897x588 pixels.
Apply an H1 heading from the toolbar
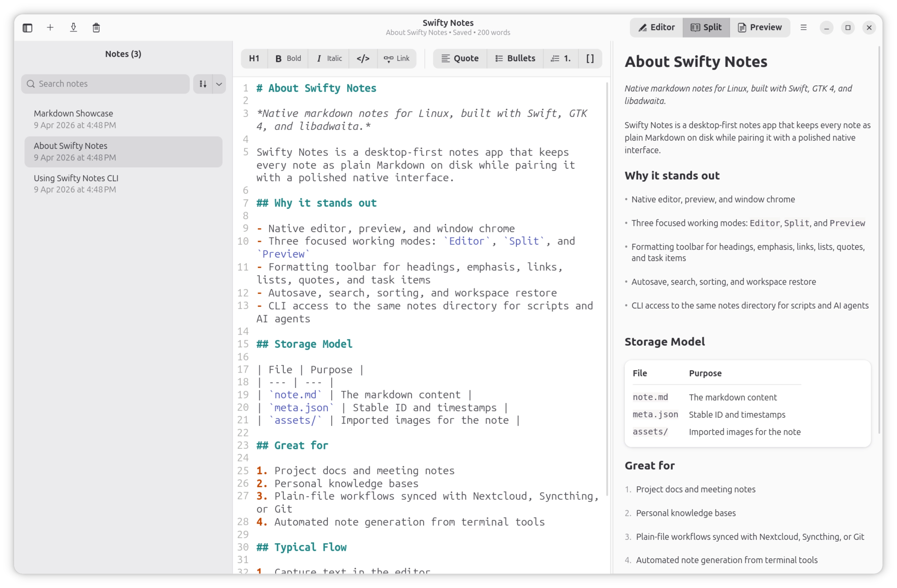[x=254, y=58]
